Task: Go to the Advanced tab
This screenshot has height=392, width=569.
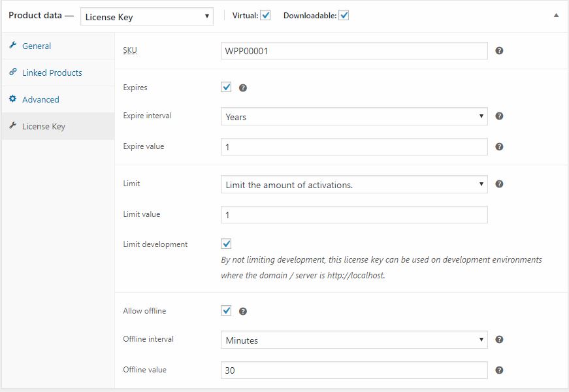Action: 58,99
